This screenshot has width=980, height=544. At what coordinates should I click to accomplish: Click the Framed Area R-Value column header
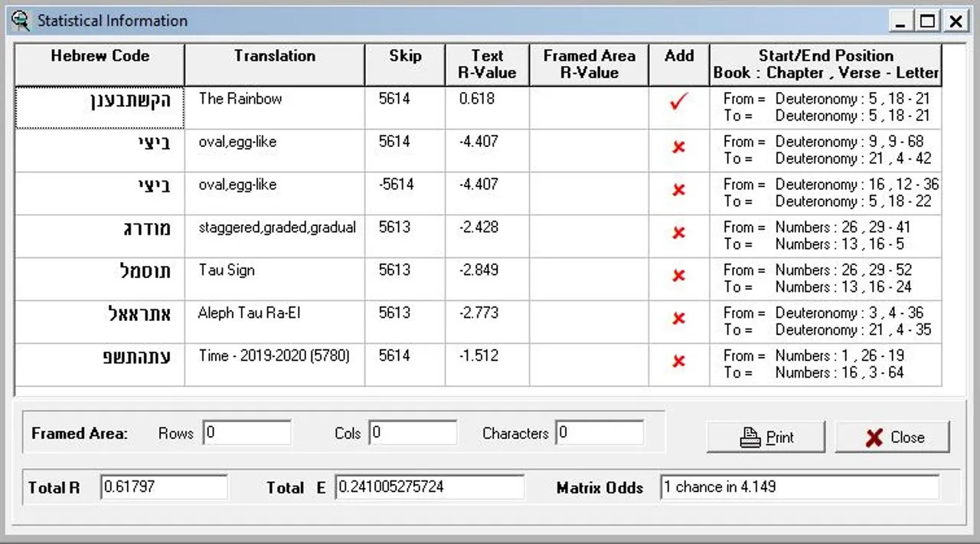589,64
